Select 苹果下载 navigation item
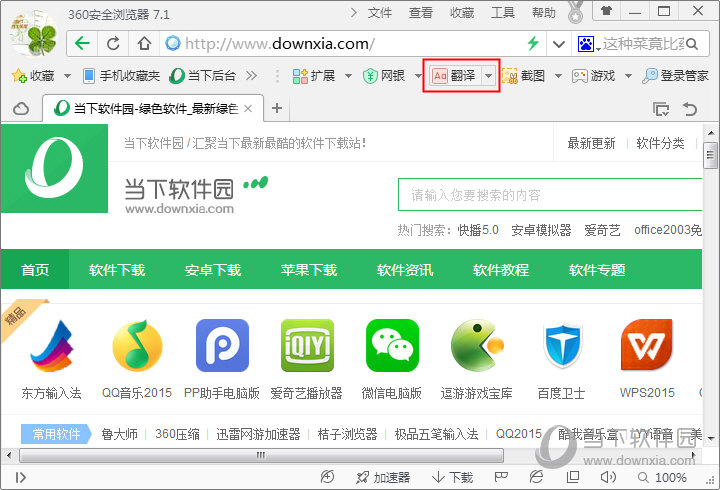 (309, 270)
